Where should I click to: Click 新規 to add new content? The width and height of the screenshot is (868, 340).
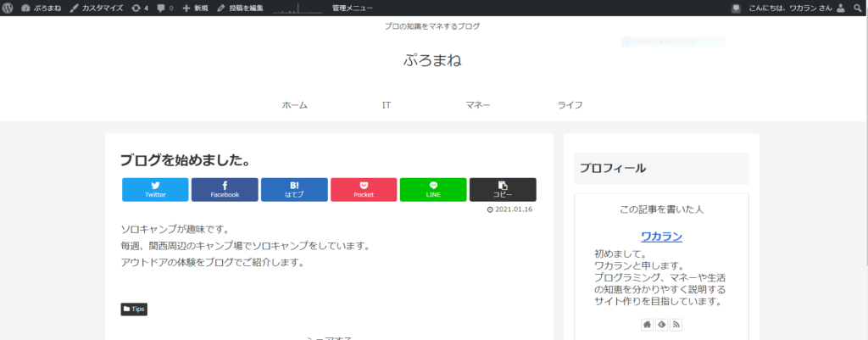coord(196,8)
